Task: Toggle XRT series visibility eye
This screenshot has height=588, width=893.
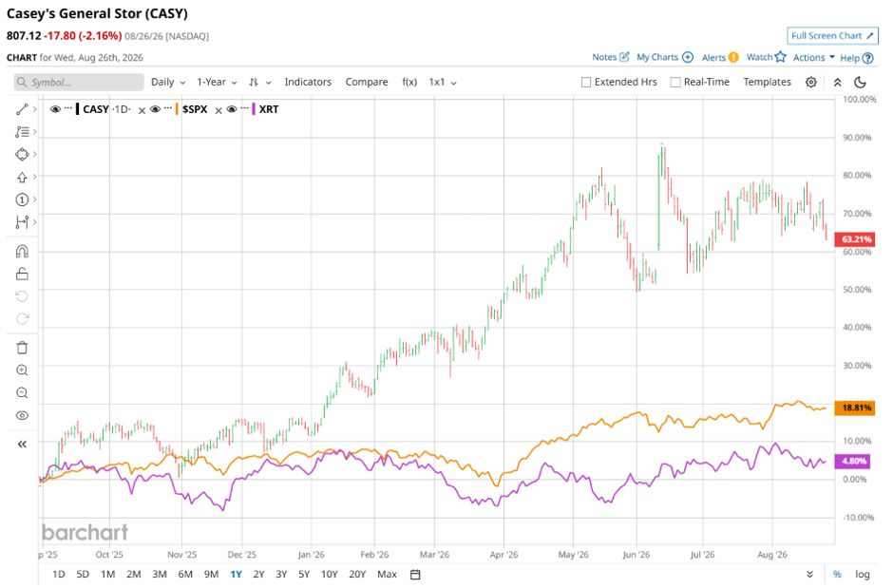Action: pyautogui.click(x=231, y=109)
